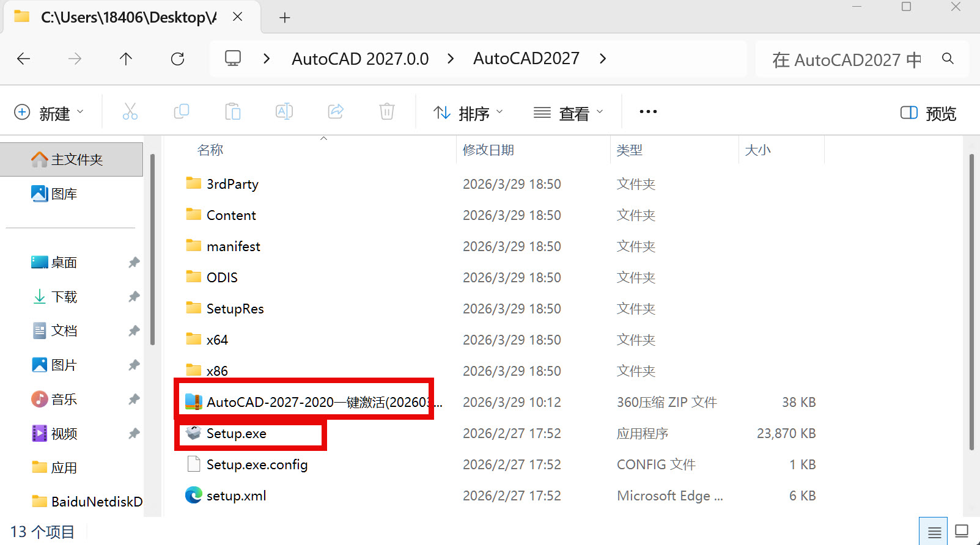The image size is (980, 545).
Task: Switch to details list view
Action: coord(934,532)
